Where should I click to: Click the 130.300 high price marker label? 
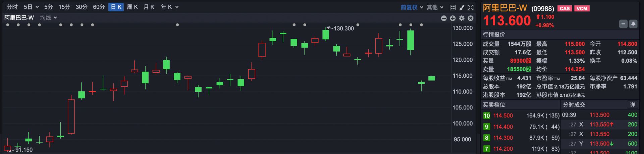pos(344,28)
